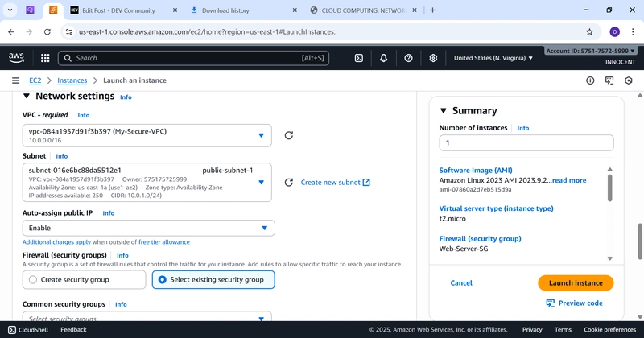Choose Create security group option
This screenshot has height=338, width=644.
(x=85, y=280)
